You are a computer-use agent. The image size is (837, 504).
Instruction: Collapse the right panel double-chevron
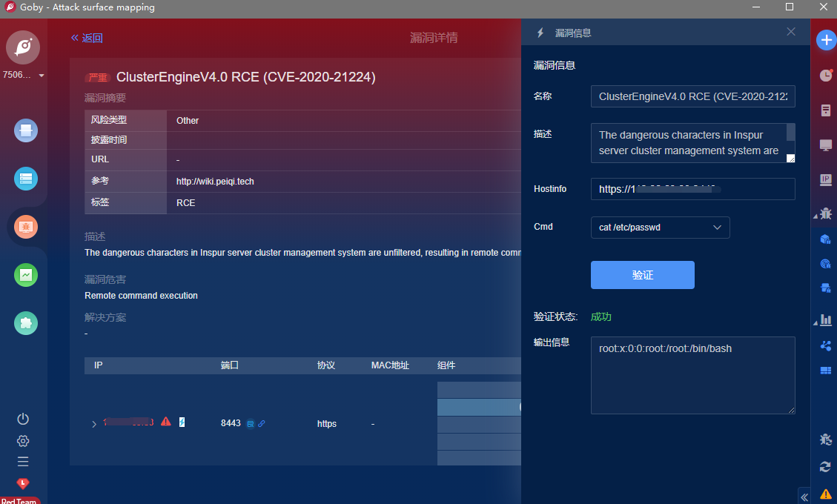coord(804,497)
